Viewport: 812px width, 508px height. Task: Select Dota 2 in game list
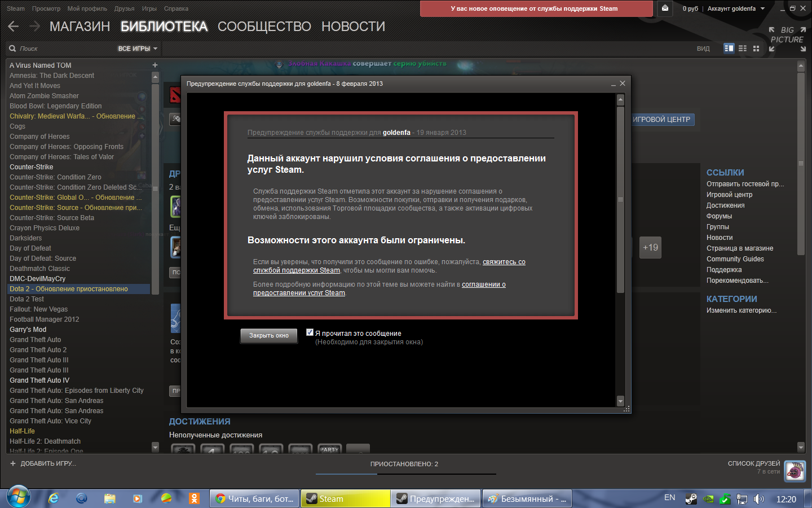pos(79,289)
